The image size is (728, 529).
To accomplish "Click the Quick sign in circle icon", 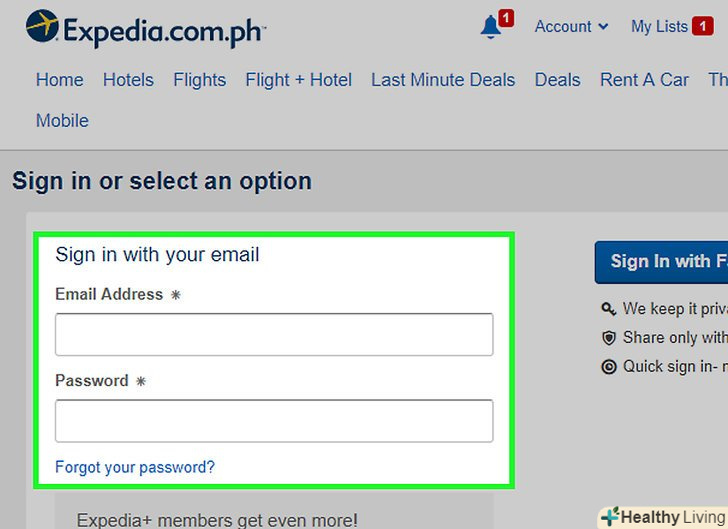I will tap(608, 366).
